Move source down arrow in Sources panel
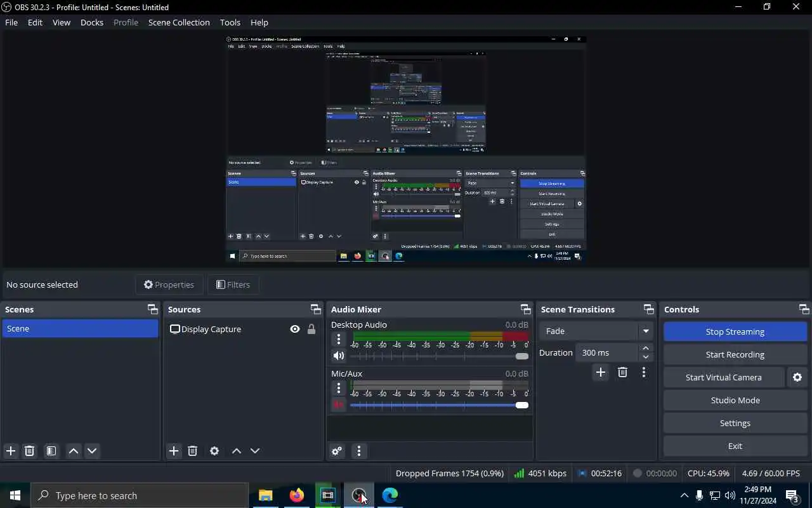The height and width of the screenshot is (508, 812). 255,451
